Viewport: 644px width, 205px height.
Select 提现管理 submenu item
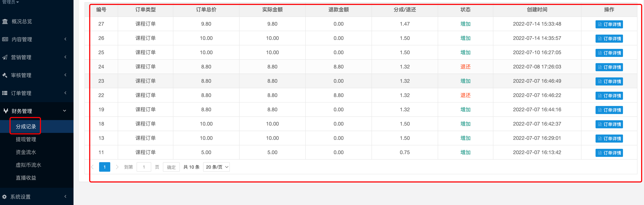tap(26, 139)
